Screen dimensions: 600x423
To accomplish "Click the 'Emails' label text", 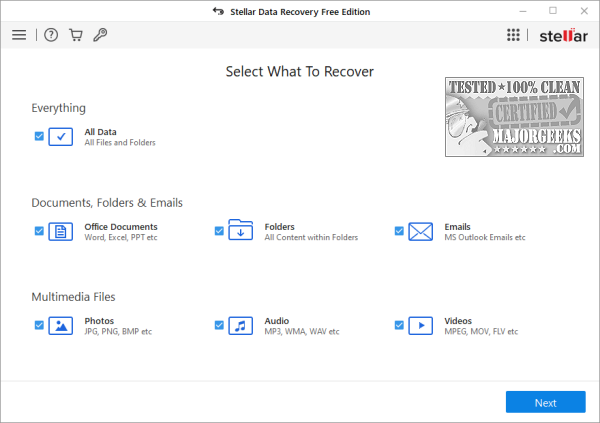I will (457, 227).
